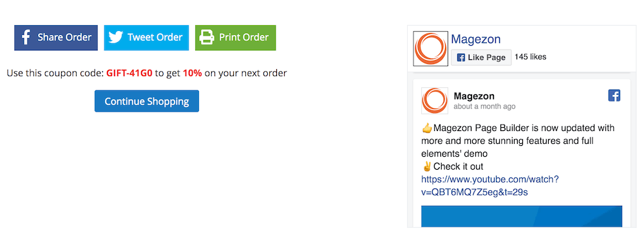
Task: Click the Facebook icon inside Like Page
Action: [x=461, y=57]
